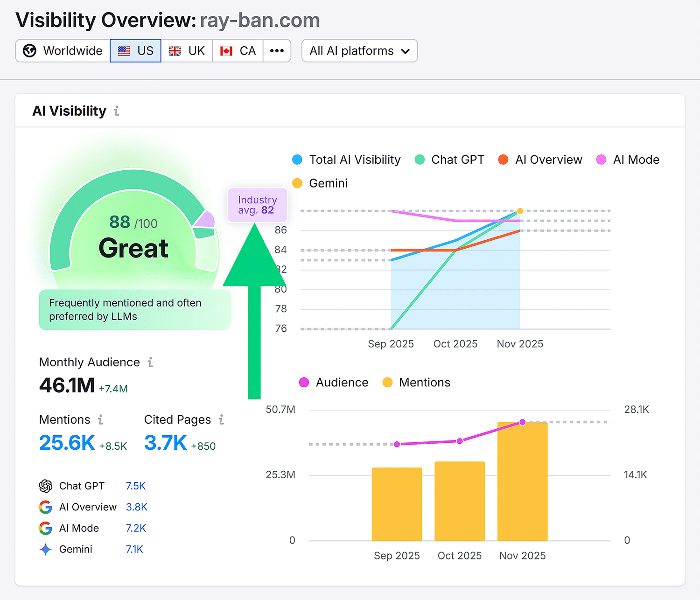700x600 pixels.
Task: Switch to the Worldwide tab
Action: (x=63, y=50)
